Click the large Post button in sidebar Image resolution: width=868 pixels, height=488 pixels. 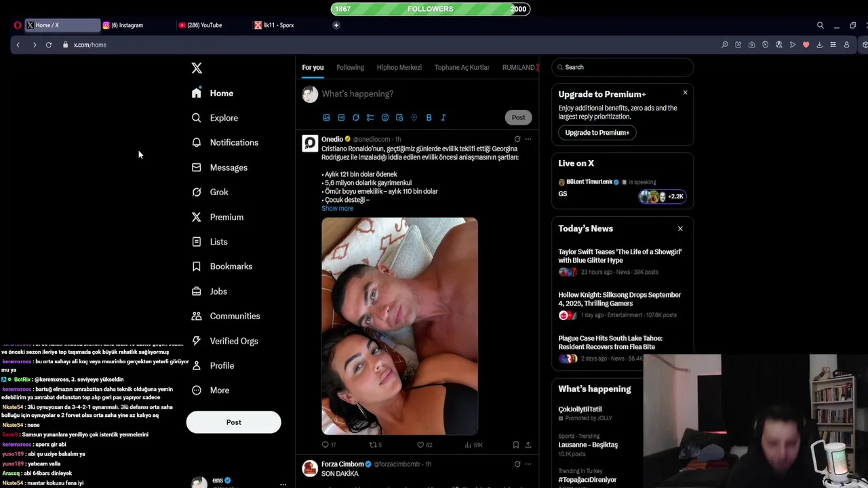[233, 422]
